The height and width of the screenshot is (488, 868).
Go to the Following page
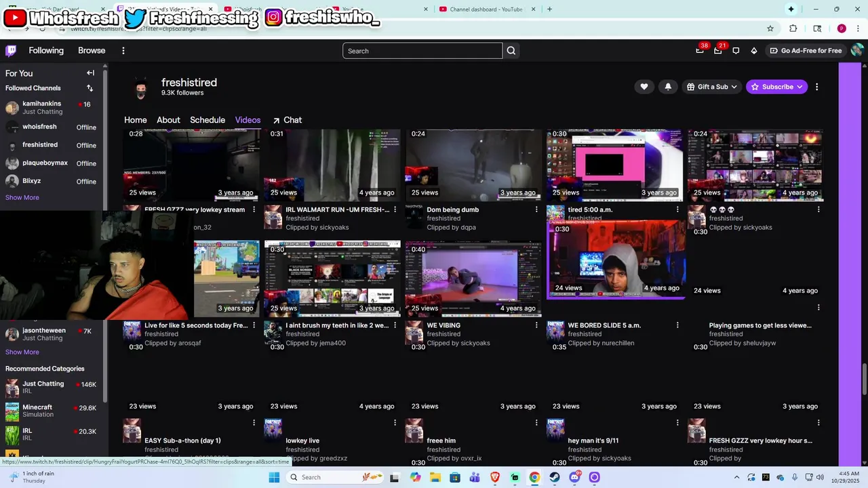(46, 51)
